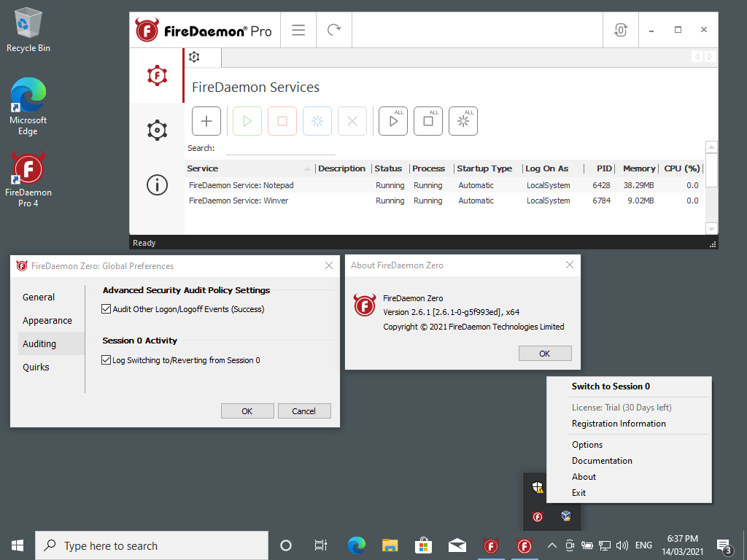Open File Explorer from the taskbar
747x560 pixels.
click(x=390, y=545)
